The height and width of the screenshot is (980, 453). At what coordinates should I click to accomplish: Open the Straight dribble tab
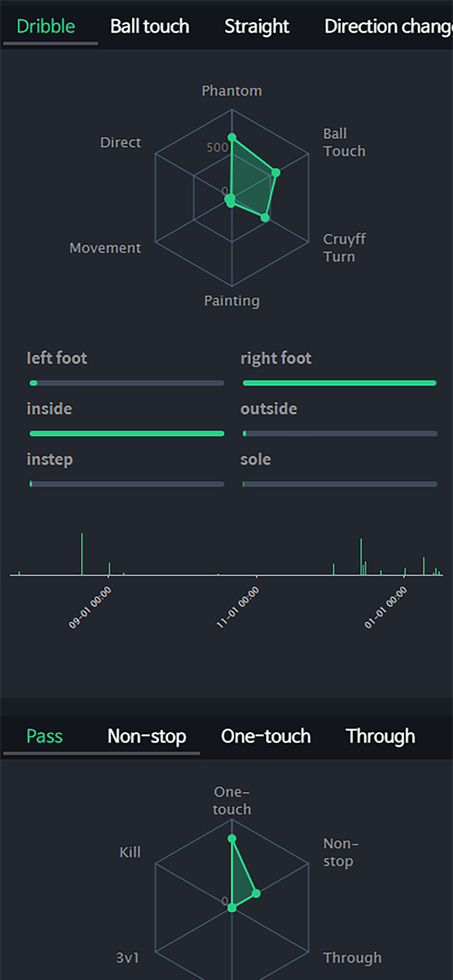256,26
